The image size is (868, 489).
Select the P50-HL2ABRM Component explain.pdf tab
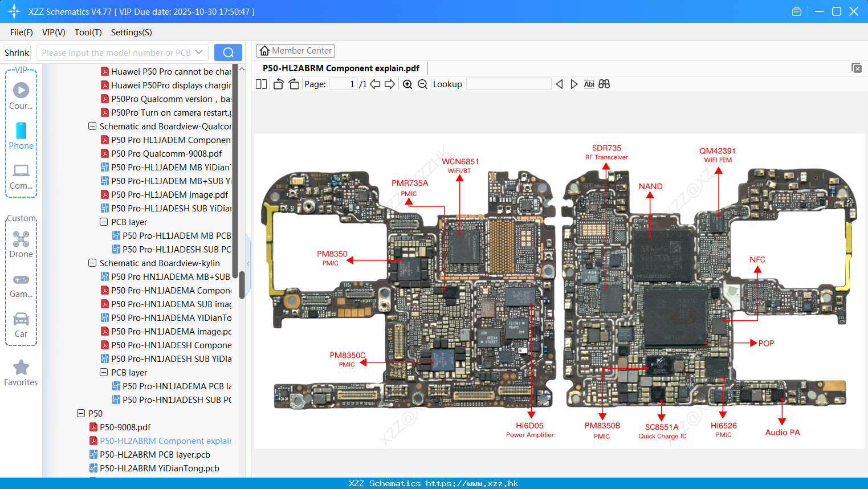tap(341, 68)
